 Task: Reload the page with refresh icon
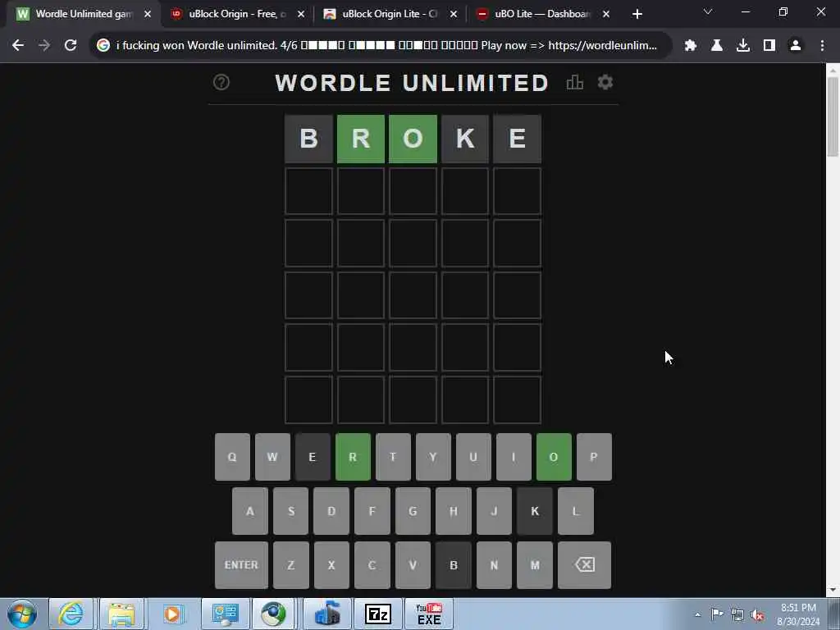(x=71, y=46)
